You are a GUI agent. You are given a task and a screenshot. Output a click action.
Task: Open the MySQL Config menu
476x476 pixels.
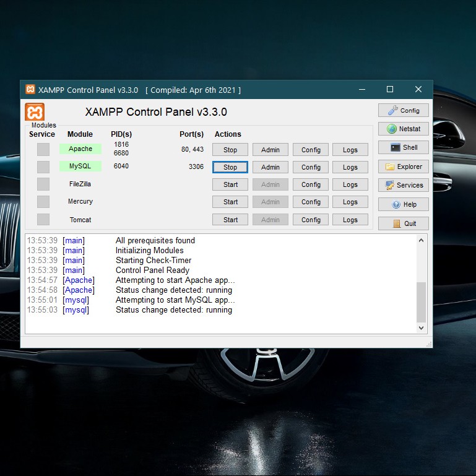point(311,167)
